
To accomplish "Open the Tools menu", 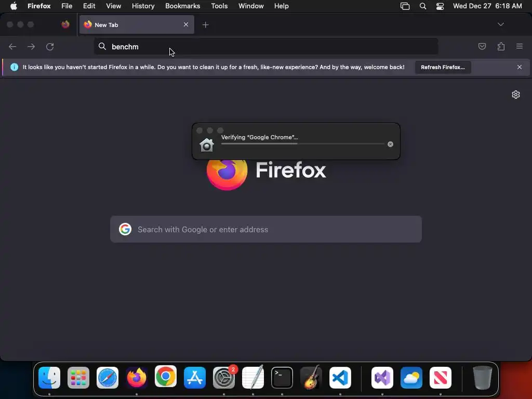I will point(219,6).
